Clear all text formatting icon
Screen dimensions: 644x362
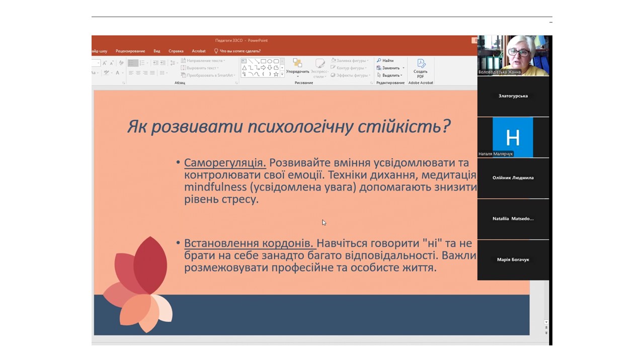(121, 63)
